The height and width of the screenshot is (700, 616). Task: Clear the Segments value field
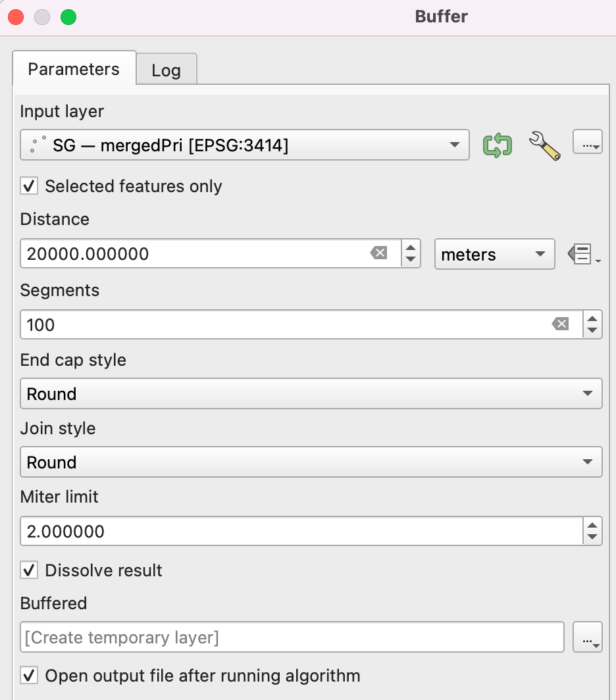click(560, 324)
